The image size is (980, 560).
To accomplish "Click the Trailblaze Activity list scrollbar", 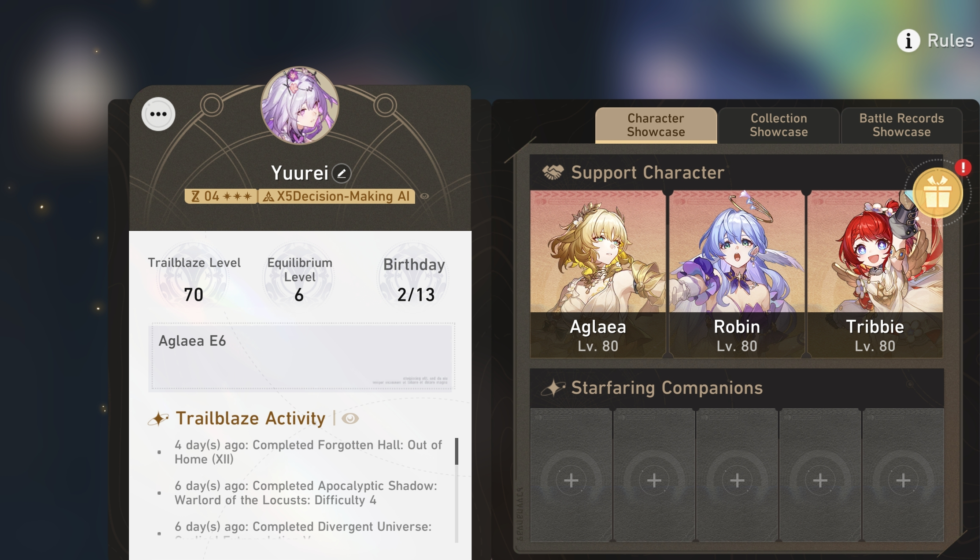I will 456,490.
